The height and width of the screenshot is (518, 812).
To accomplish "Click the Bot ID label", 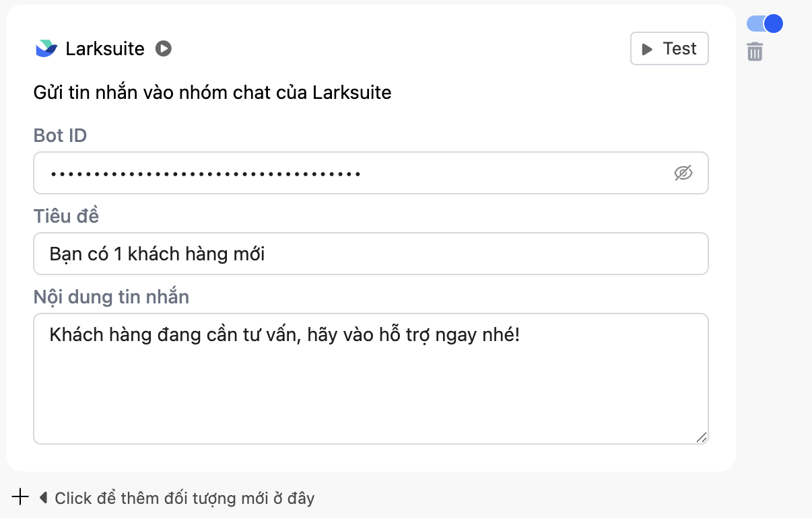I will 61,135.
